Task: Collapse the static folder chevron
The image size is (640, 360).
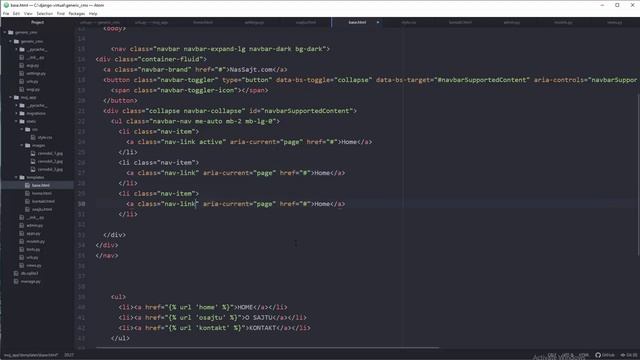Action: (x=16, y=121)
